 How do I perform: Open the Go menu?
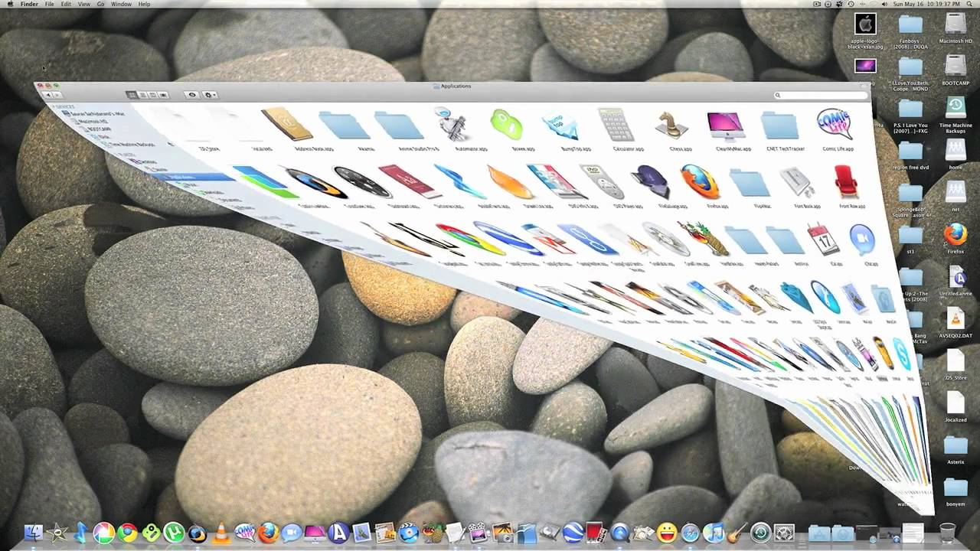click(100, 5)
